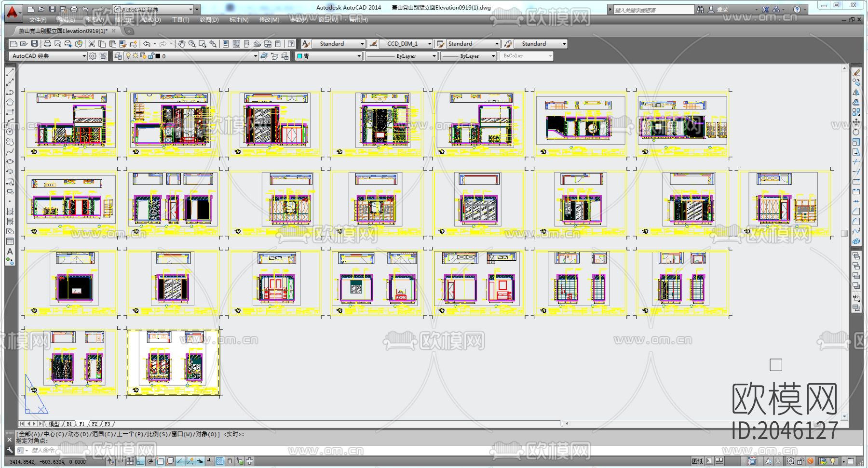Select the Rectangle draw tool
868x468 pixels.
tap(10, 112)
